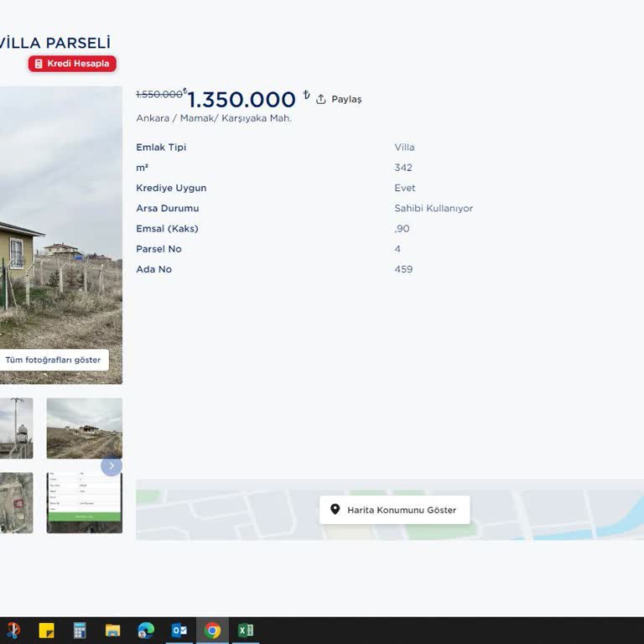Click the Emsal value ,90

402,229
